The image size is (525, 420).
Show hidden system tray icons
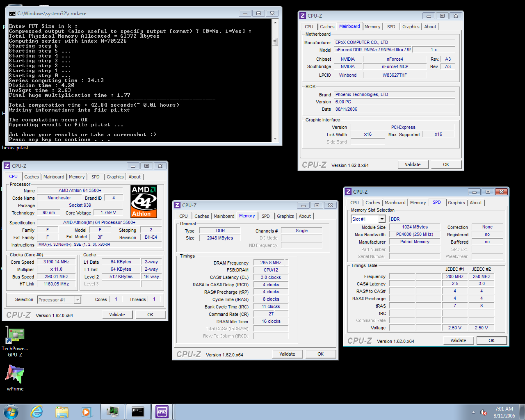473,412
